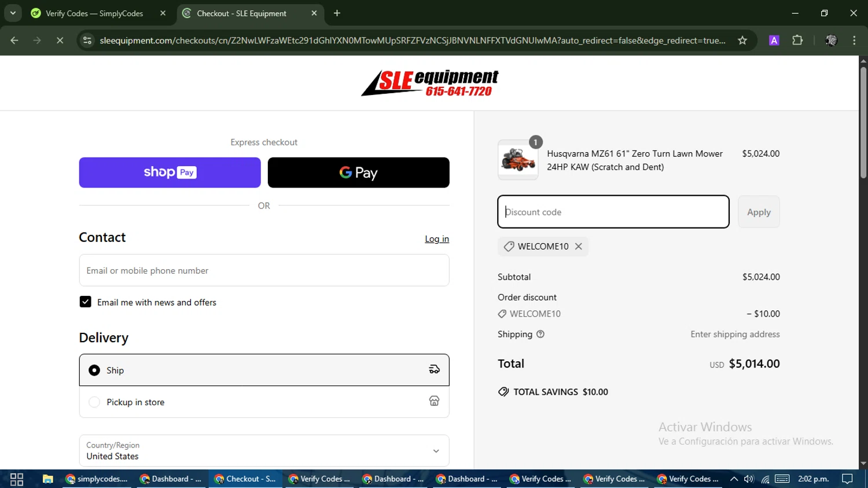Open the Chrome three-dot menu
This screenshot has height=488, width=868.
[854, 41]
